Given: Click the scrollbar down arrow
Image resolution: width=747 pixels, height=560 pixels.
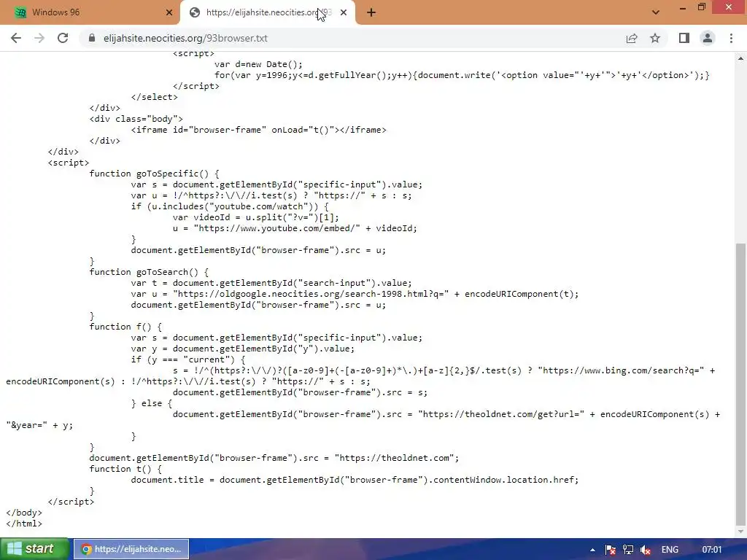Looking at the screenshot, I should [x=740, y=532].
